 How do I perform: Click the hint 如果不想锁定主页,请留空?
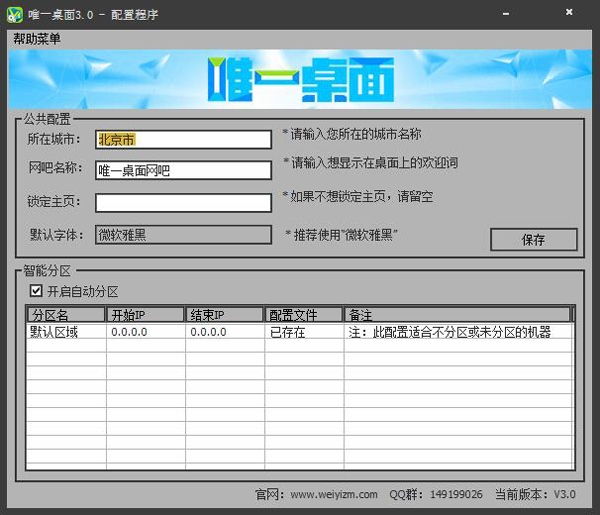(x=358, y=196)
